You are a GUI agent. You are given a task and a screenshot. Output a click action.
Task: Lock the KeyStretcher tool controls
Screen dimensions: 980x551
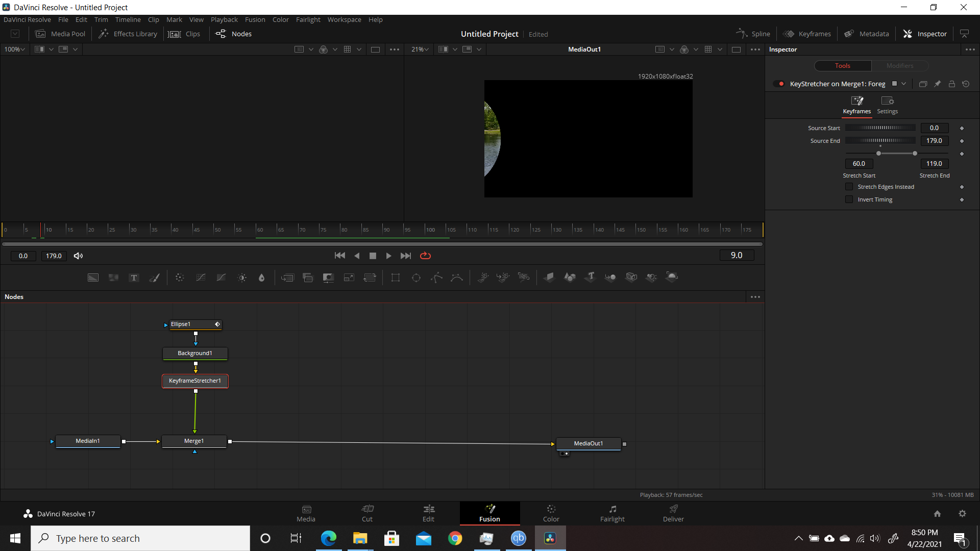point(951,84)
